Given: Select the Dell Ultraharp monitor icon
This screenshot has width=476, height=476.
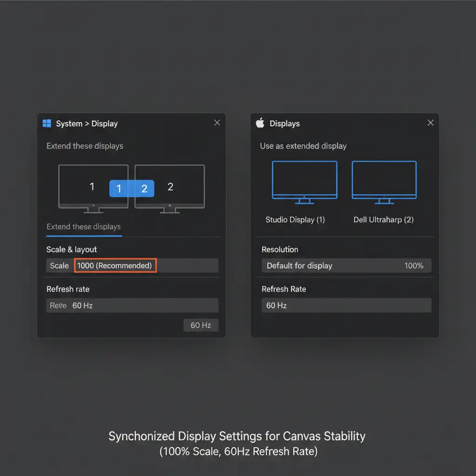Looking at the screenshot, I should coord(384,180).
